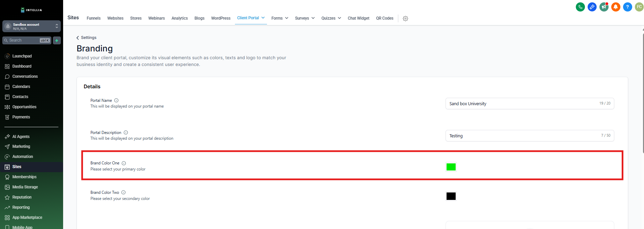
Task: Click the green phone call icon
Action: (580, 7)
